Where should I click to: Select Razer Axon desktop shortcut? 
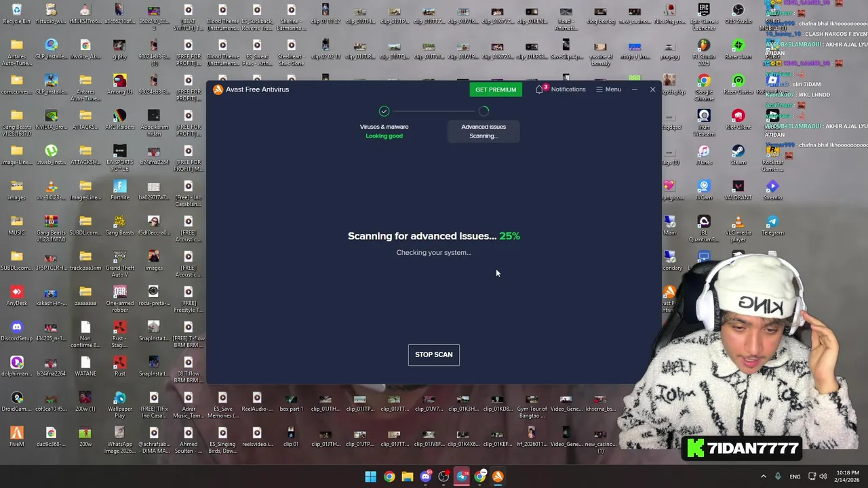point(738,49)
